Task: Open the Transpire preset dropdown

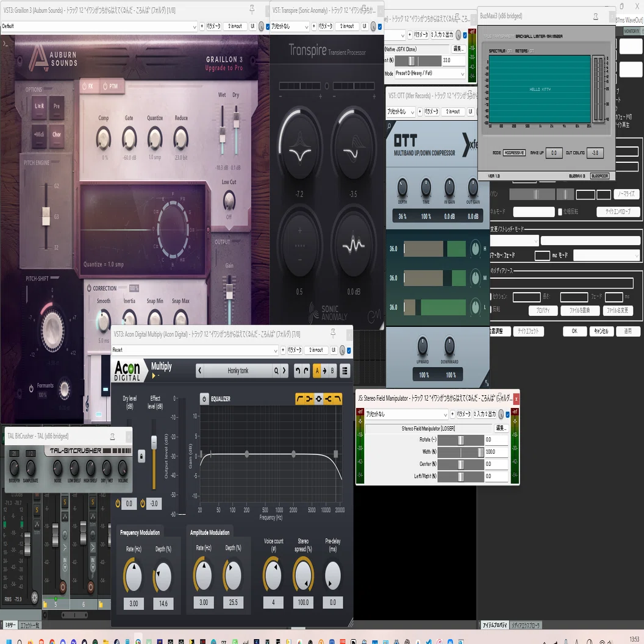Action: (x=290, y=26)
